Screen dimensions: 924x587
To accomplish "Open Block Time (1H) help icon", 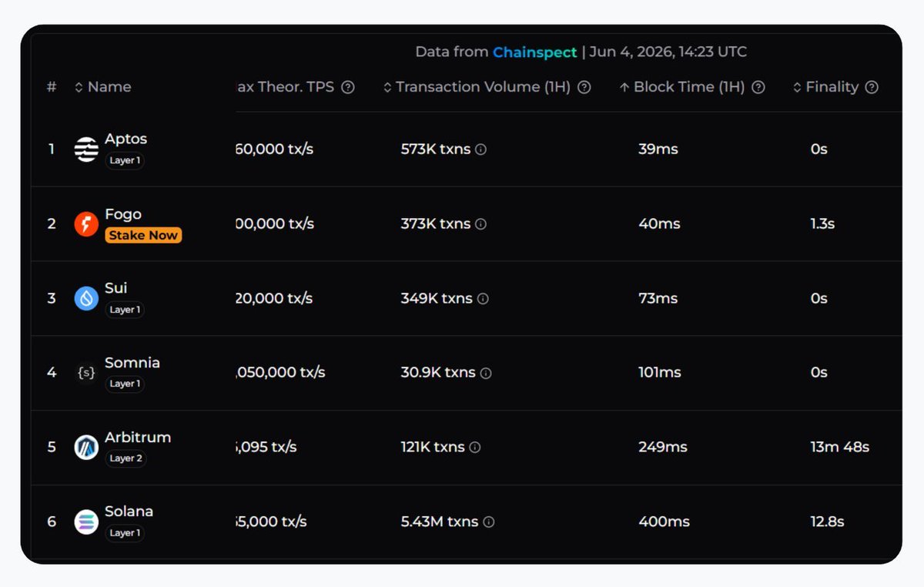I will pyautogui.click(x=758, y=87).
